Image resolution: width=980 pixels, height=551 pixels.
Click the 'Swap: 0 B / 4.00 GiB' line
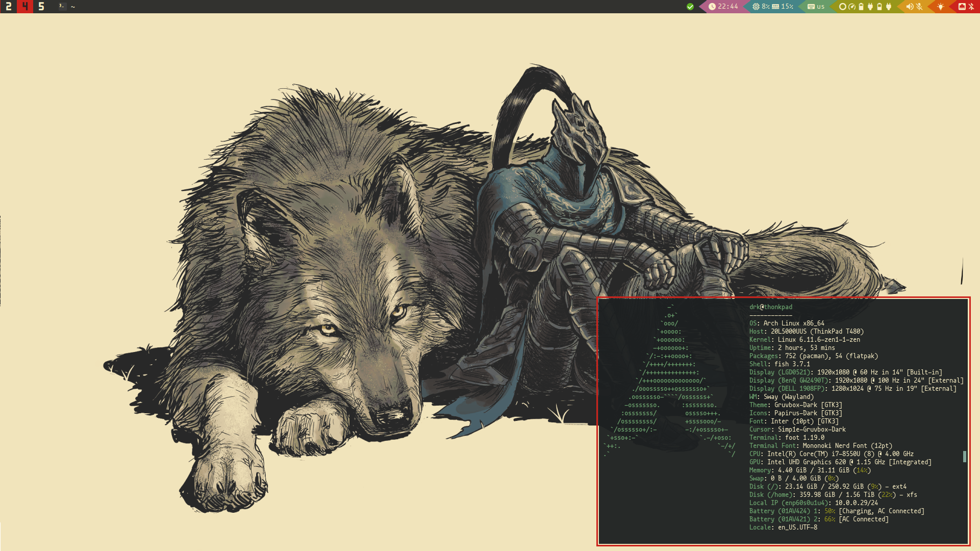pyautogui.click(x=794, y=479)
